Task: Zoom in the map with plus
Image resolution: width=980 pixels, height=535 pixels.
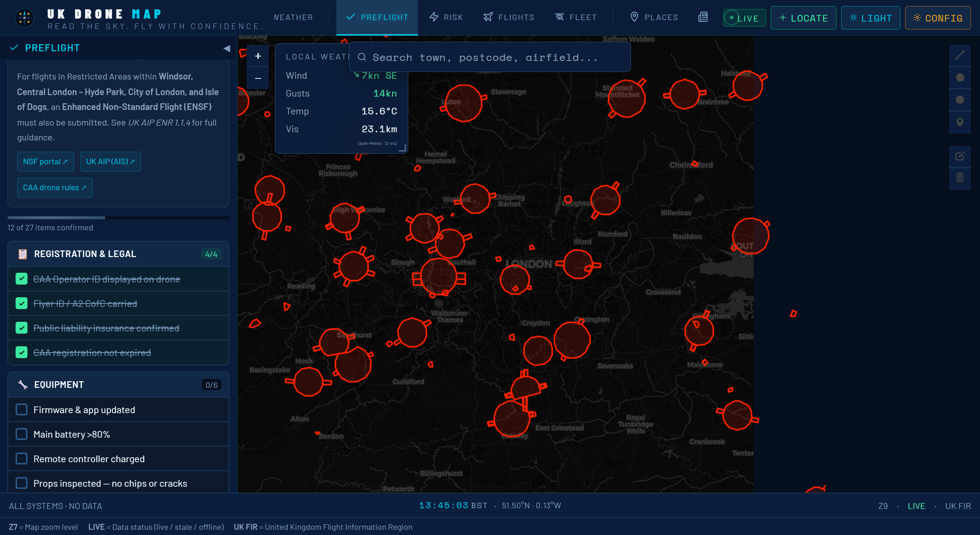Action: [258, 56]
